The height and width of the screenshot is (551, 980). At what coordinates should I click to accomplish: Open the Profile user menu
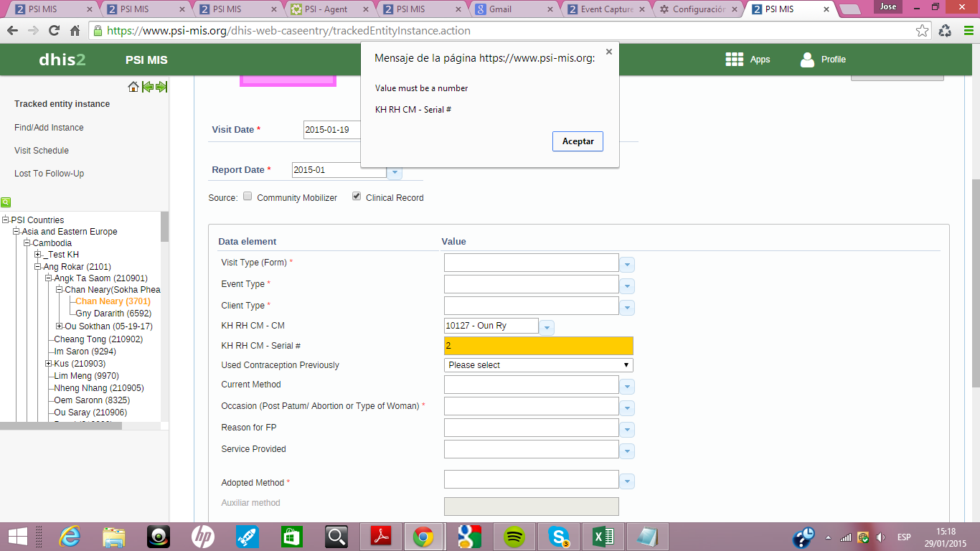pos(823,60)
